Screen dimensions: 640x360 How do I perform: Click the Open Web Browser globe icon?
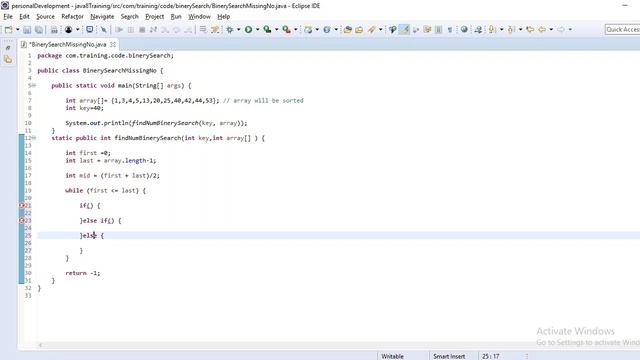(464, 29)
